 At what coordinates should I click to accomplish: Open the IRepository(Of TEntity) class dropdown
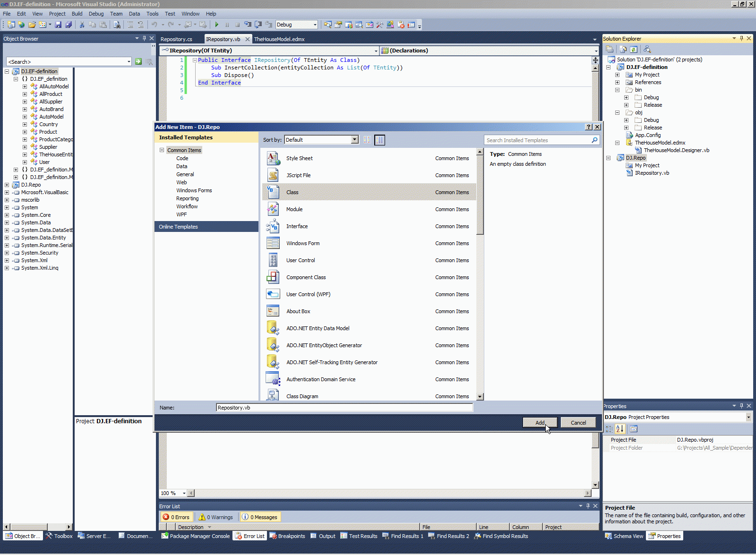click(x=269, y=51)
